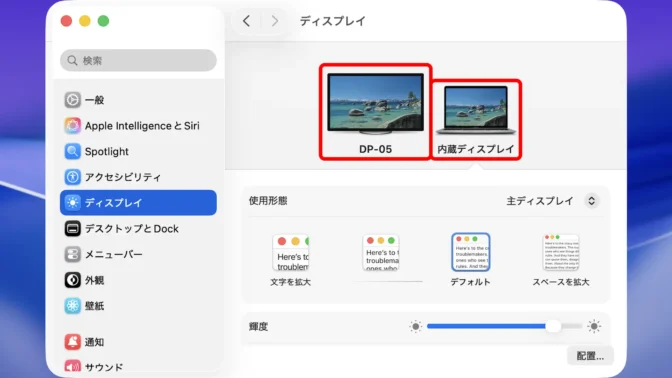The image size is (672, 378).
Task: Select the アクセシビリティ accessibility icon
Action: pyautogui.click(x=72, y=177)
